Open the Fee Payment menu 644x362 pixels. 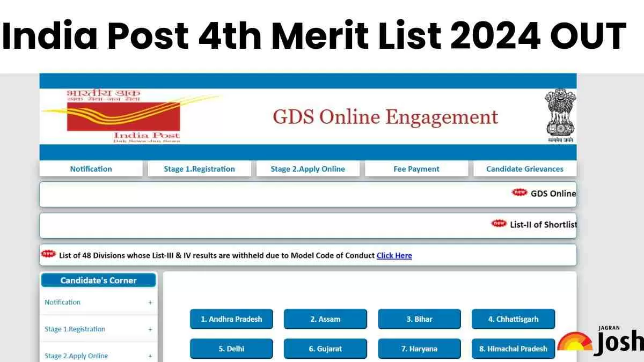416,169
